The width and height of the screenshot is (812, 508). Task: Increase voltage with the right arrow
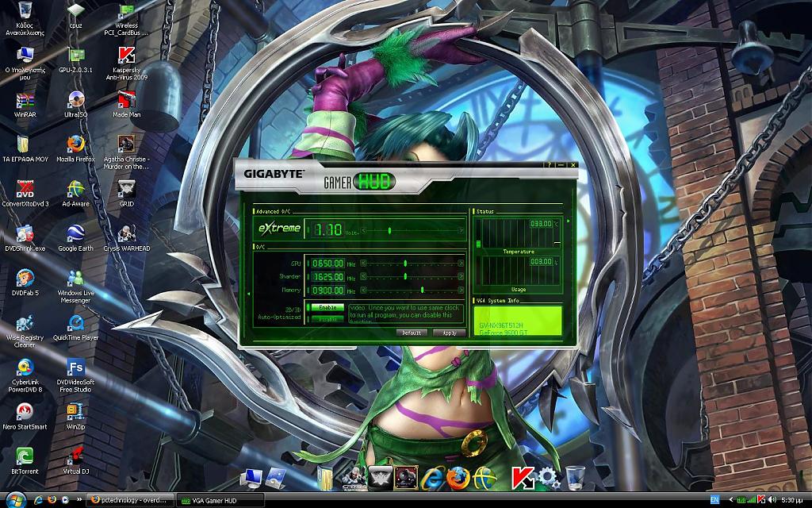(461, 230)
